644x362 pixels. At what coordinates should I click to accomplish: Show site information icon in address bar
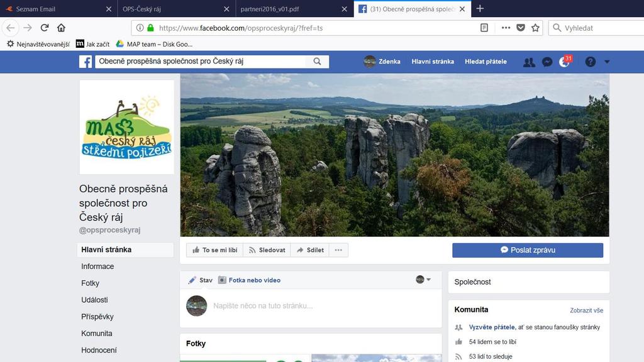tap(140, 28)
